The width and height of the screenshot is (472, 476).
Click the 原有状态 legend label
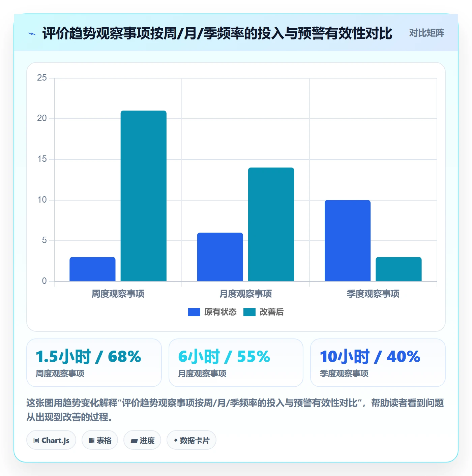click(220, 312)
